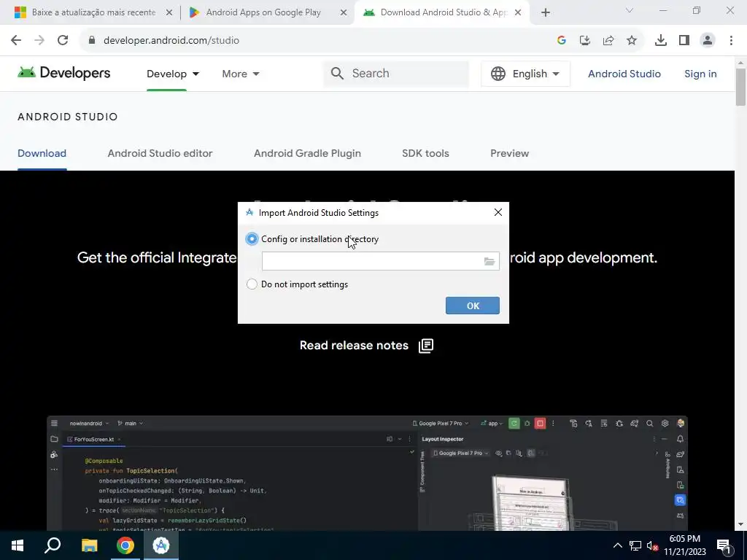This screenshot has height=560, width=747.
Task: Open Windows taskbar search
Action: [x=53, y=545]
